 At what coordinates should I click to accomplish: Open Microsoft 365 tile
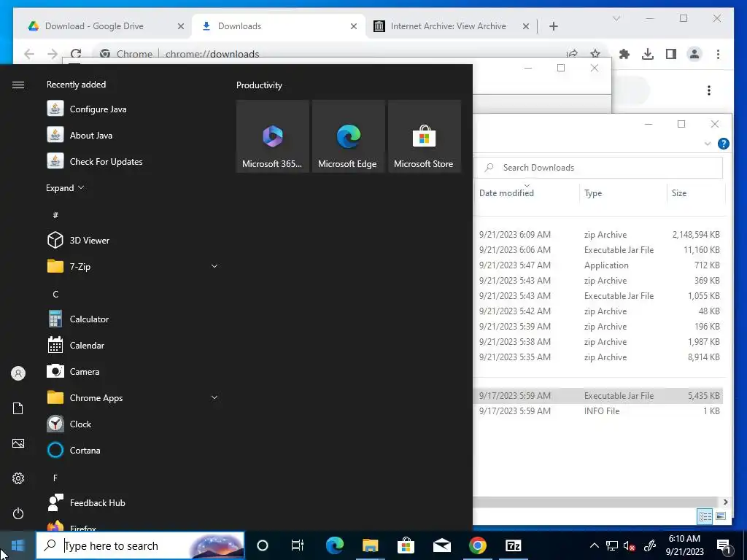(273, 136)
